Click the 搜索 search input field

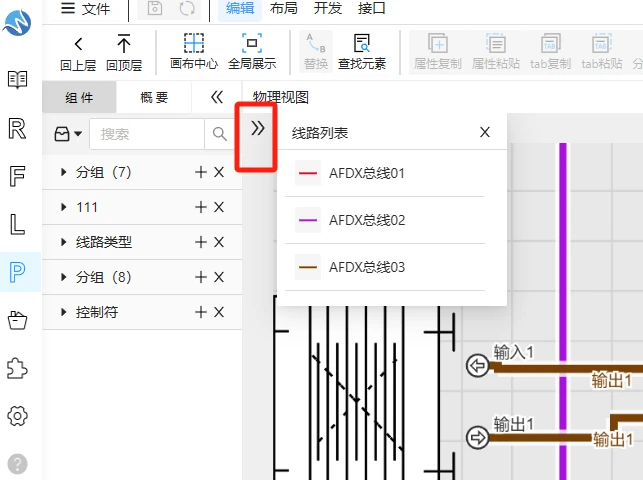pos(147,134)
